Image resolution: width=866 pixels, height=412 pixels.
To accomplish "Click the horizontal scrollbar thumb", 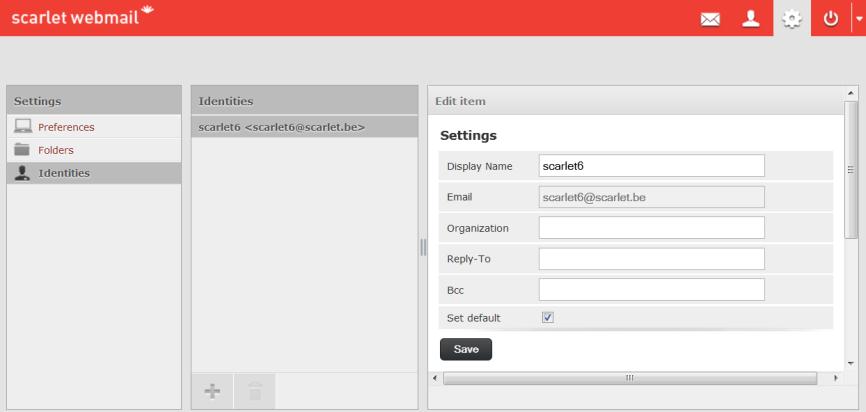I will tap(630, 378).
